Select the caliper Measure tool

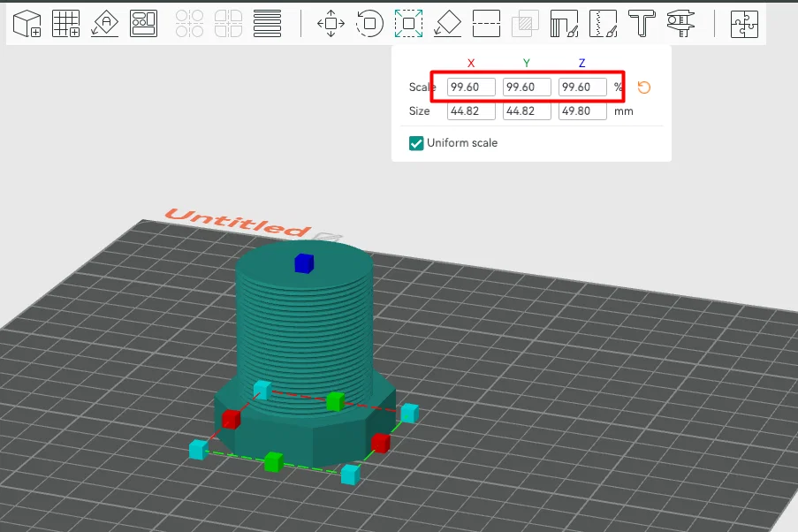click(680, 23)
